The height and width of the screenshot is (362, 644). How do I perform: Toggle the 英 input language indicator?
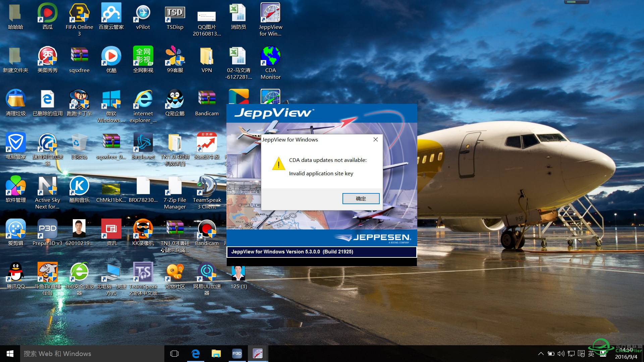tap(591, 354)
